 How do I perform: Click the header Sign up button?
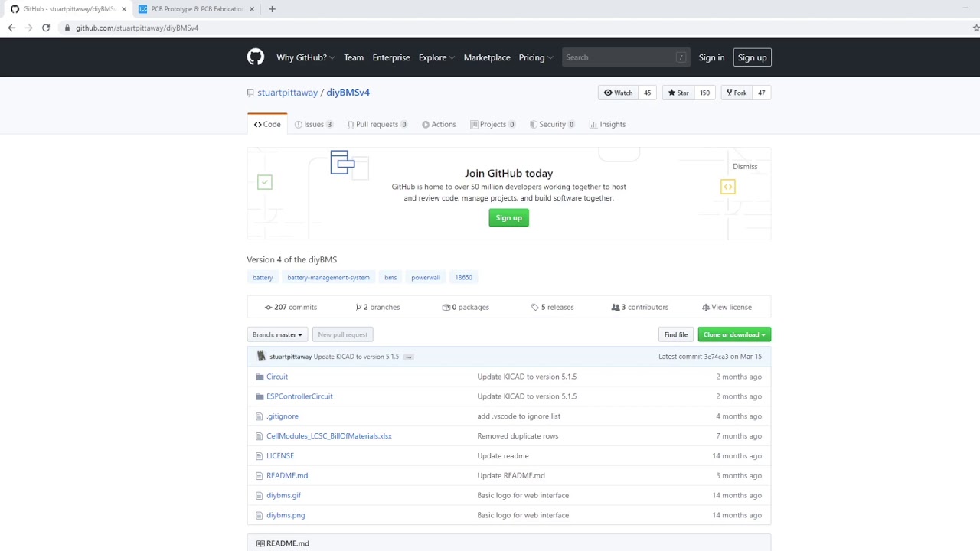[752, 57]
